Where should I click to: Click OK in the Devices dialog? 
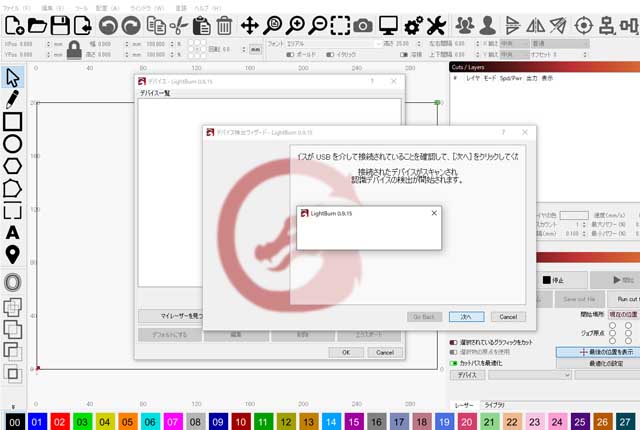pos(346,352)
